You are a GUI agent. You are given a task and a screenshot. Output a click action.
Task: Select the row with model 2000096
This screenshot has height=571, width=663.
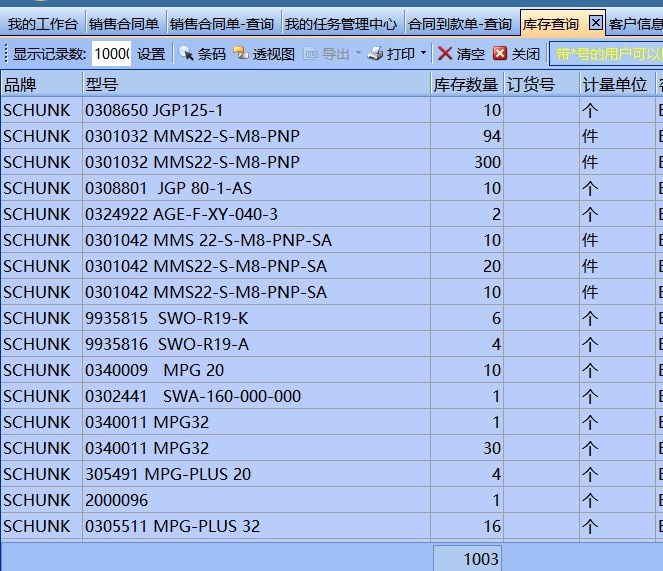332,500
